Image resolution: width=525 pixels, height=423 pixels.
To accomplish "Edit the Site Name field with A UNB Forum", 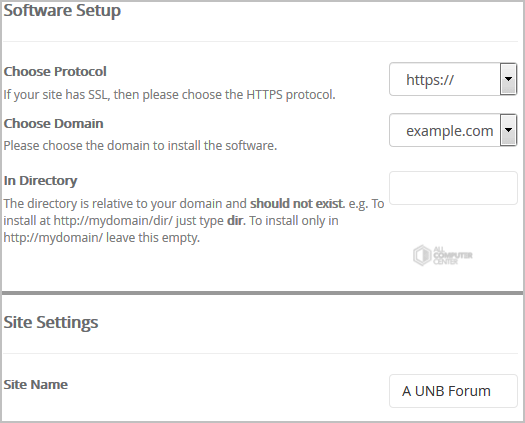I will [453, 391].
